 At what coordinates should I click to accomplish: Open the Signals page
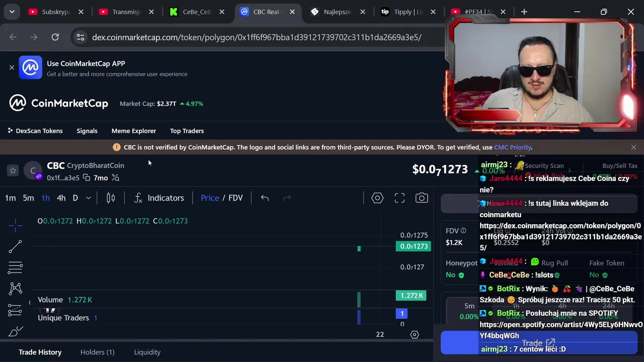tap(87, 131)
